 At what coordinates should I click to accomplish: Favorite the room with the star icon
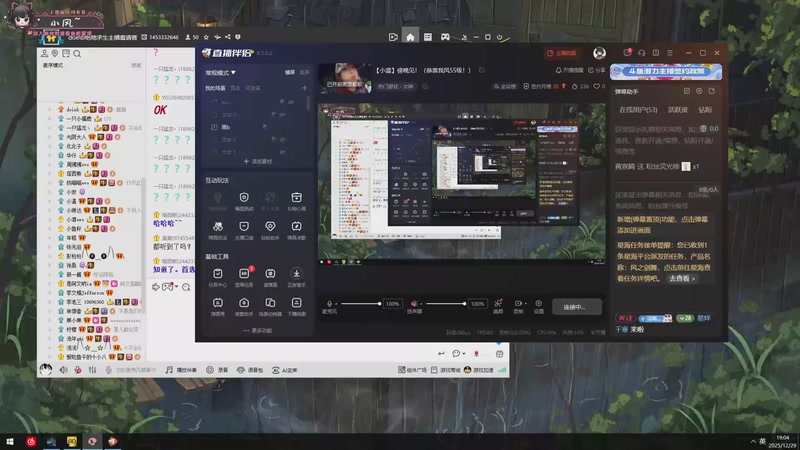206,37
